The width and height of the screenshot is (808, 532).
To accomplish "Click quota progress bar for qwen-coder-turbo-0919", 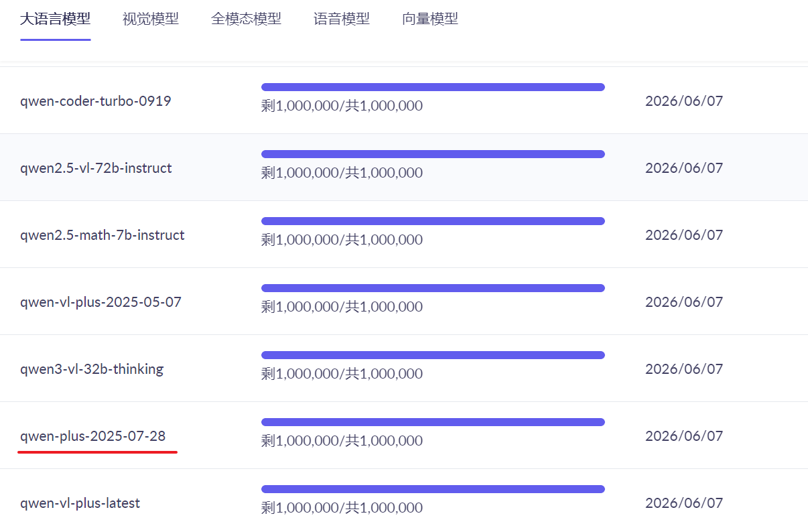I will 433,87.
